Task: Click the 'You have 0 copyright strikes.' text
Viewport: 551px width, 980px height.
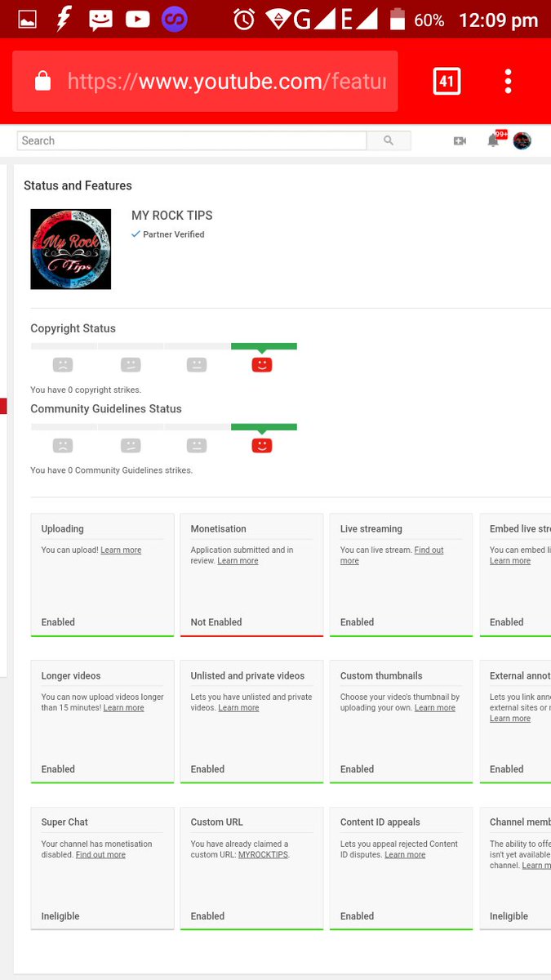Action: tap(86, 390)
